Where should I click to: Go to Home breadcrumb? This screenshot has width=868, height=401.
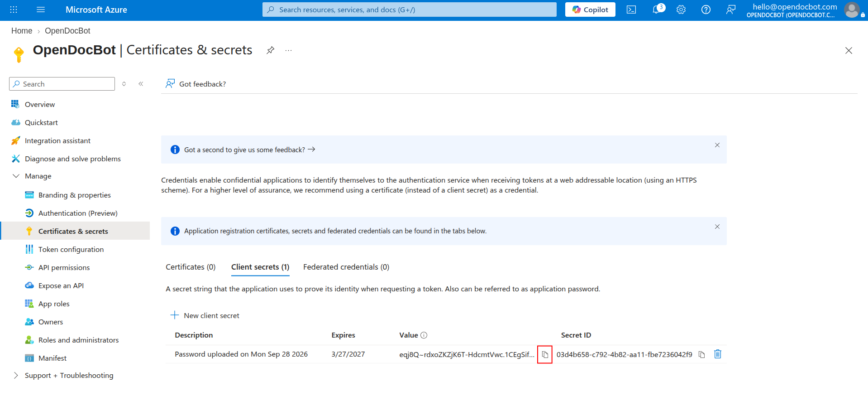coord(22,31)
